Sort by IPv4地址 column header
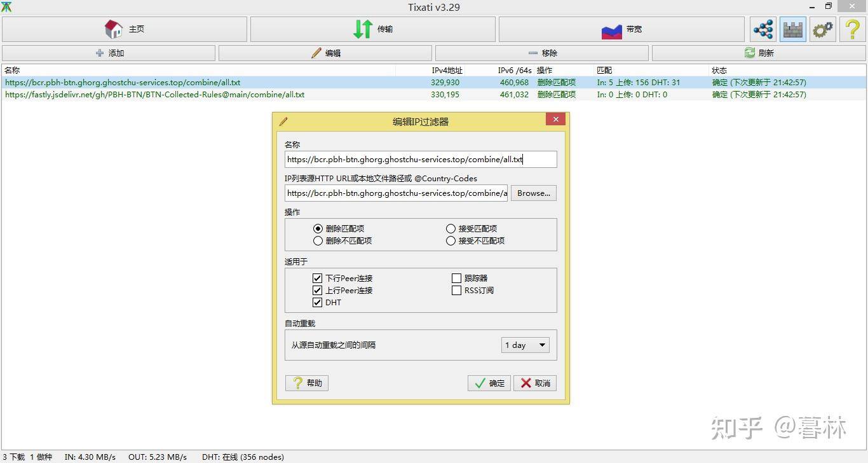 [447, 71]
